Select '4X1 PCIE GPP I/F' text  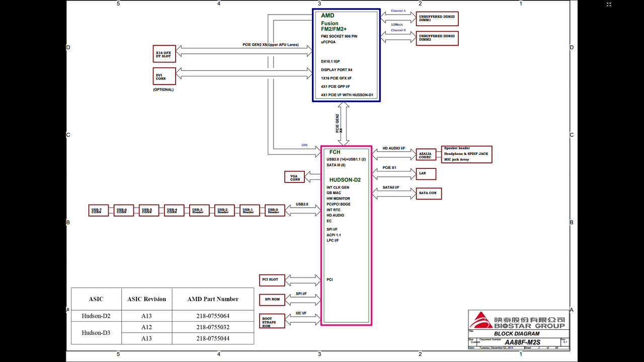point(335,86)
